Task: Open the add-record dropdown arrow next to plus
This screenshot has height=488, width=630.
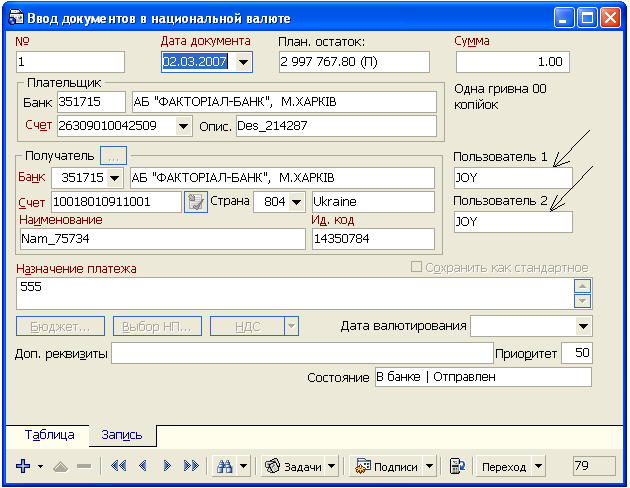Action: (x=40, y=466)
